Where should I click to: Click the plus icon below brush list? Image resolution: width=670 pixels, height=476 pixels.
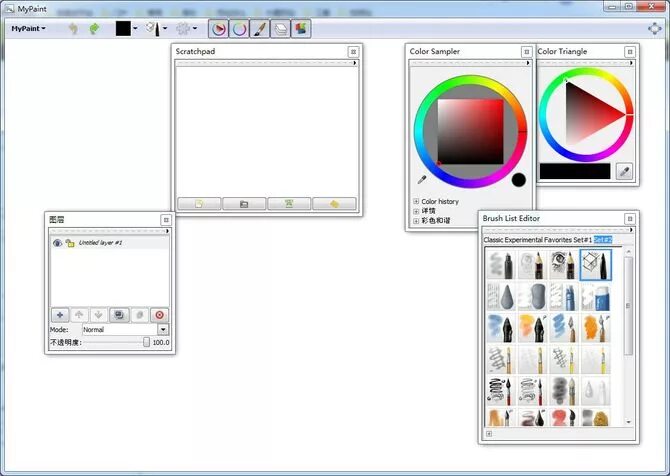click(489, 434)
